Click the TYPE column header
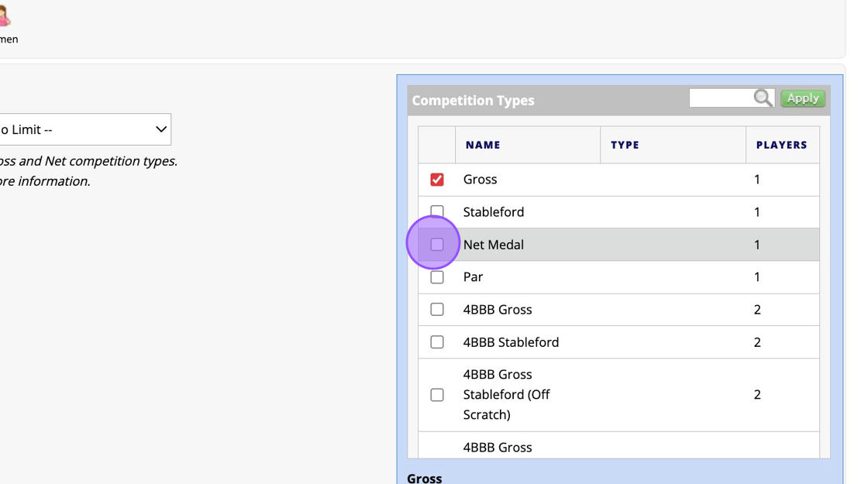The height and width of the screenshot is (484, 868). (x=625, y=145)
